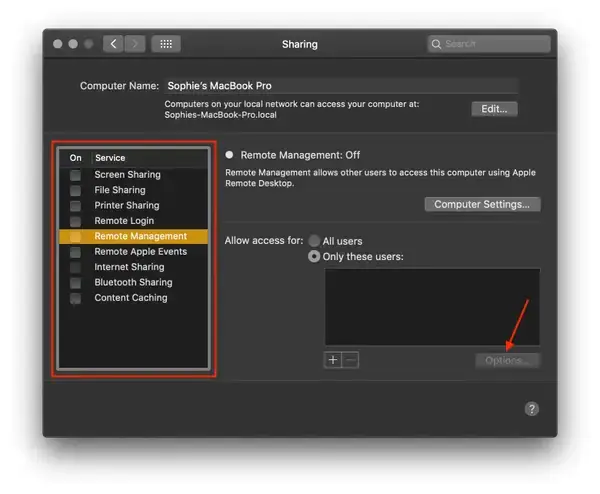Click the Options... button

click(x=507, y=360)
